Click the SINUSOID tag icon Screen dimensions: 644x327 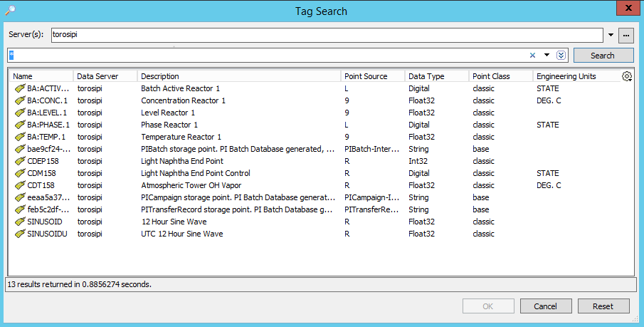pyautogui.click(x=20, y=222)
